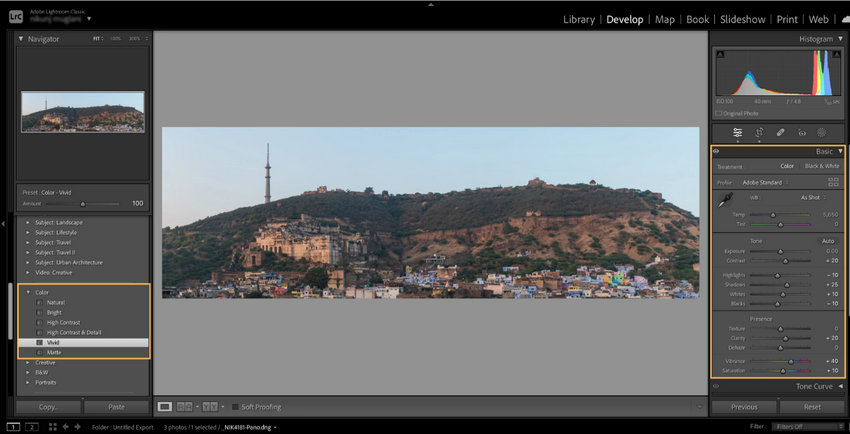850x434 pixels.
Task: Click the Natural preset icon
Action: tap(40, 302)
